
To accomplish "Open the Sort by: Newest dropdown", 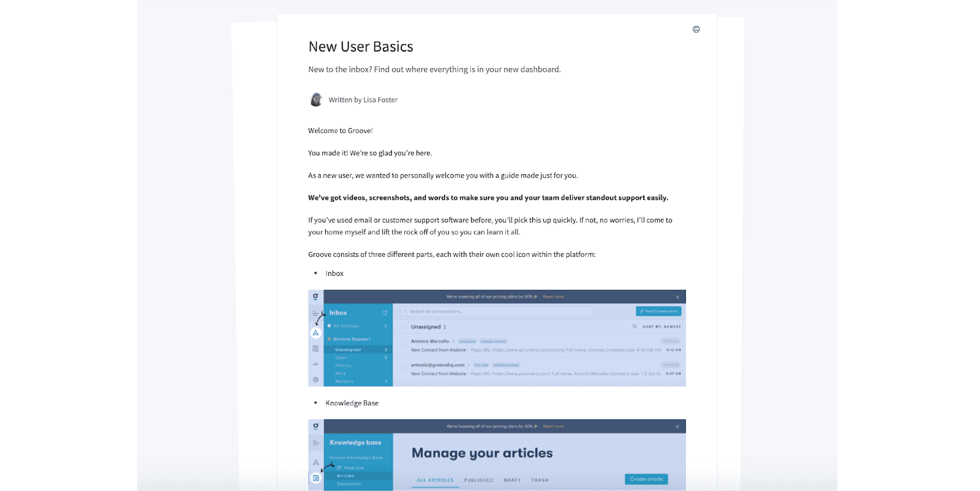I will [x=661, y=327].
